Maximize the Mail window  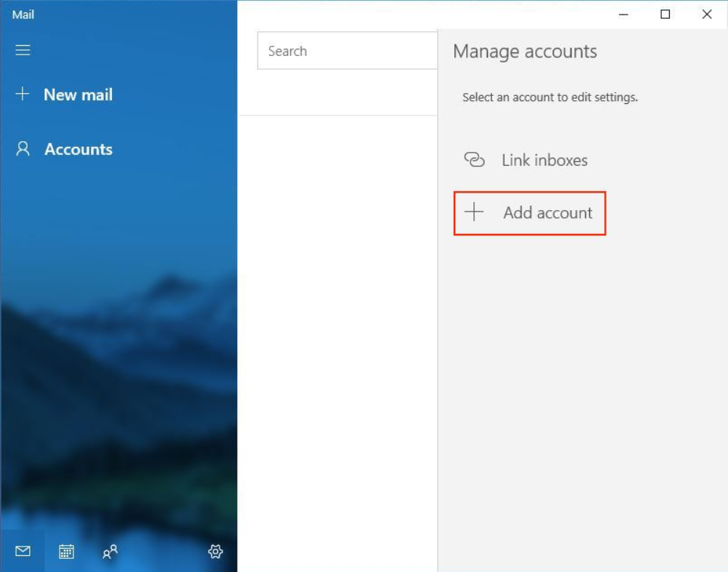665,15
